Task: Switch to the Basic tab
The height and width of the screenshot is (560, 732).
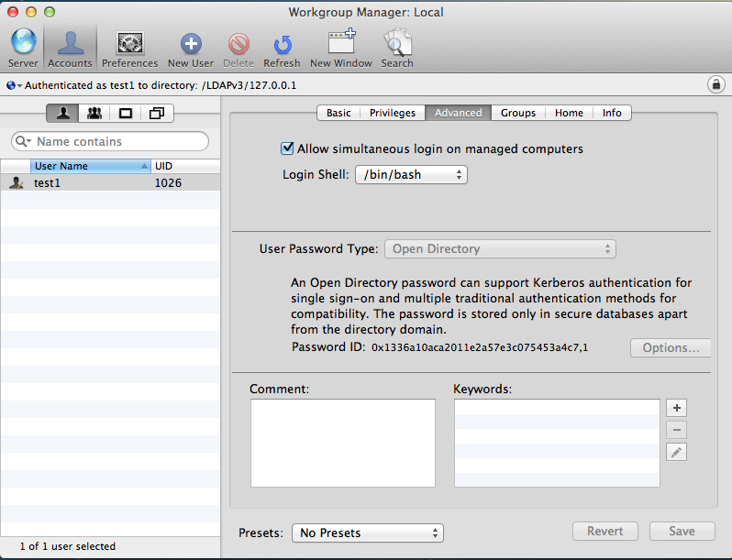Action: click(338, 113)
